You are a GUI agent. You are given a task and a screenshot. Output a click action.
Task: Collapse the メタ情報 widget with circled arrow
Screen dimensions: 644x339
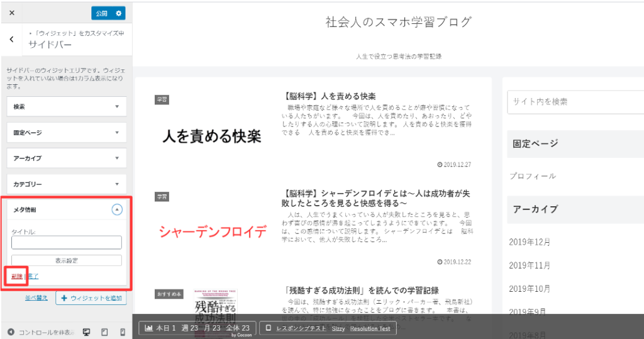(116, 210)
